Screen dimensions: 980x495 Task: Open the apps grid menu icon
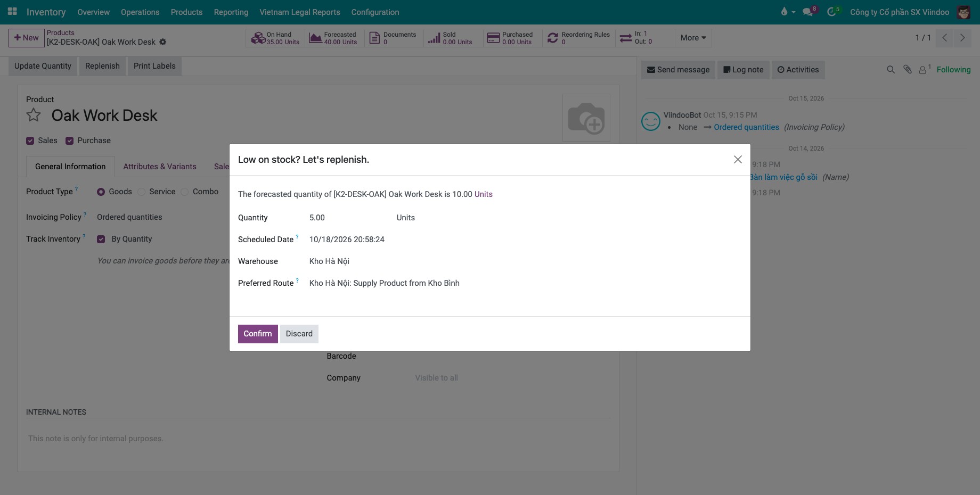coord(12,11)
